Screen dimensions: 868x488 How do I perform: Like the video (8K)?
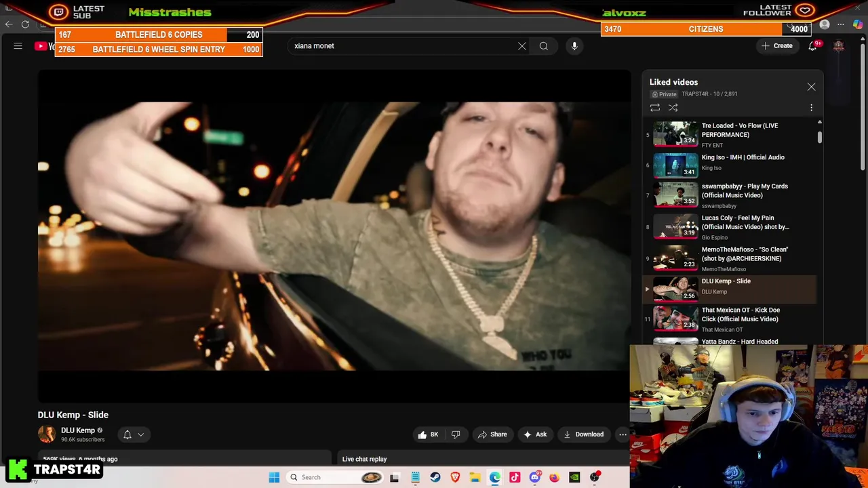pos(428,434)
